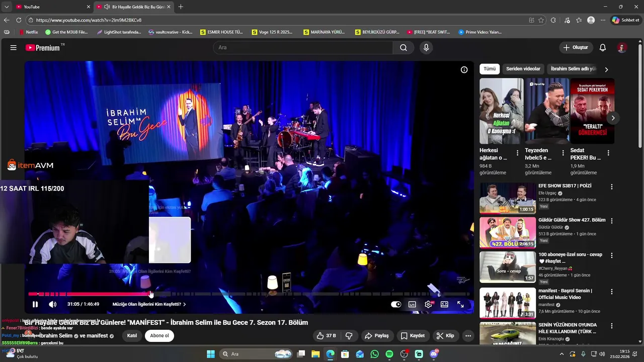Open options for '100 aboneye özel' video

612,255
